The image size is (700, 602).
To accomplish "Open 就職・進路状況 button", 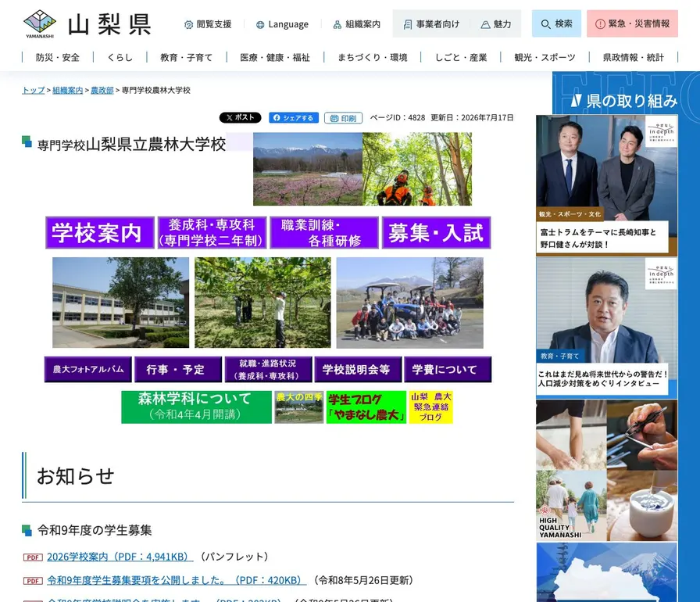I will tap(268, 369).
